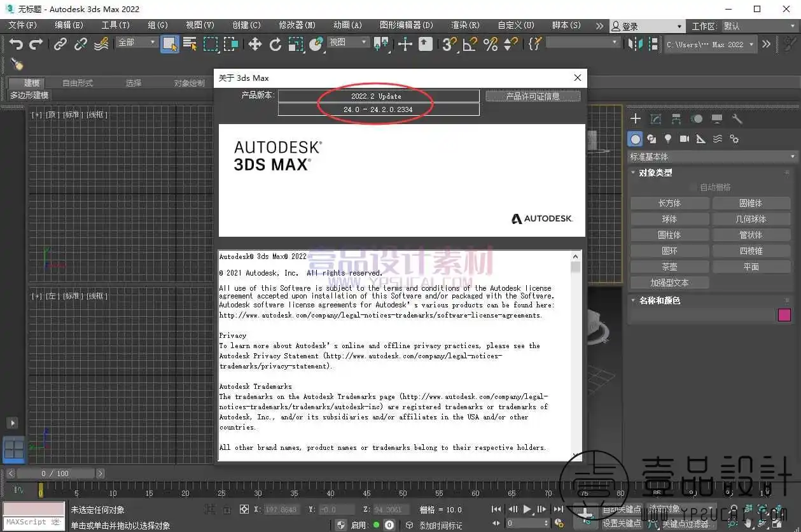Select the Scale tool
The height and width of the screenshot is (532, 801).
tap(296, 44)
